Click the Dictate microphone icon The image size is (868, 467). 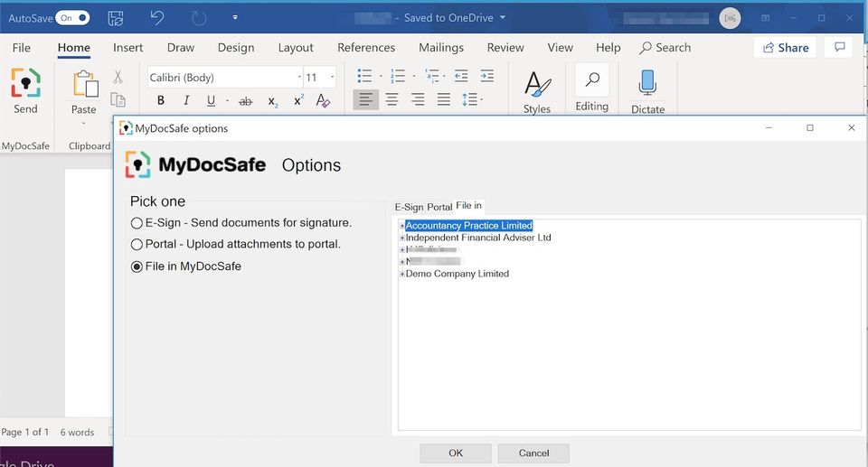(646, 85)
